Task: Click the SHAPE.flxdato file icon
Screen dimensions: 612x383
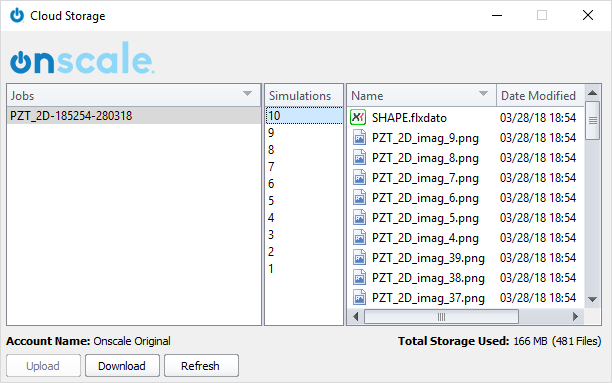Action: pos(358,118)
